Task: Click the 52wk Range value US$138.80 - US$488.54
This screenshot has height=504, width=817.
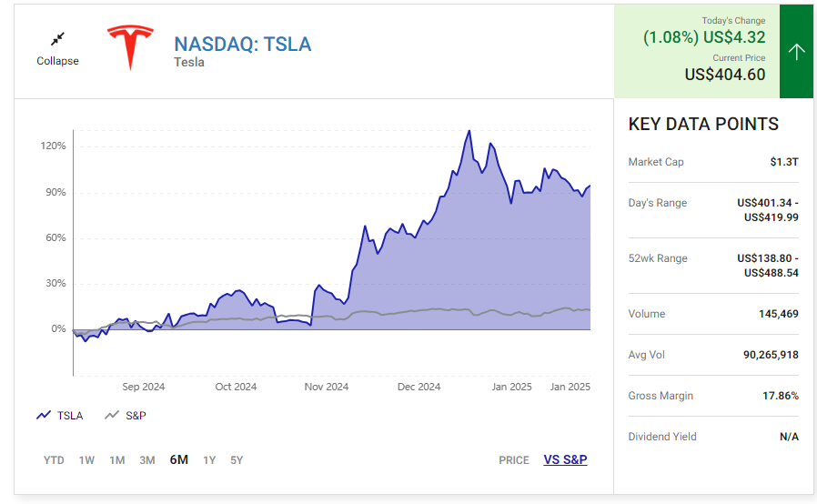Action: coord(768,266)
